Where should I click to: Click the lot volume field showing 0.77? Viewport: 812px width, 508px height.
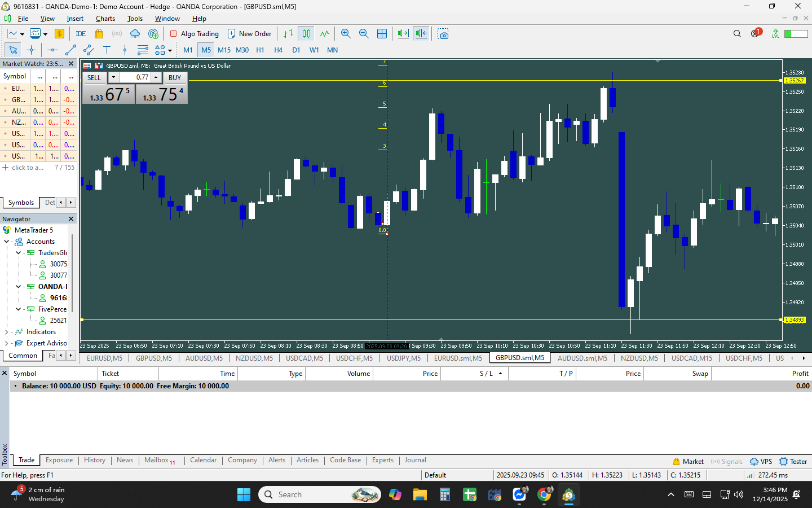tap(134, 78)
